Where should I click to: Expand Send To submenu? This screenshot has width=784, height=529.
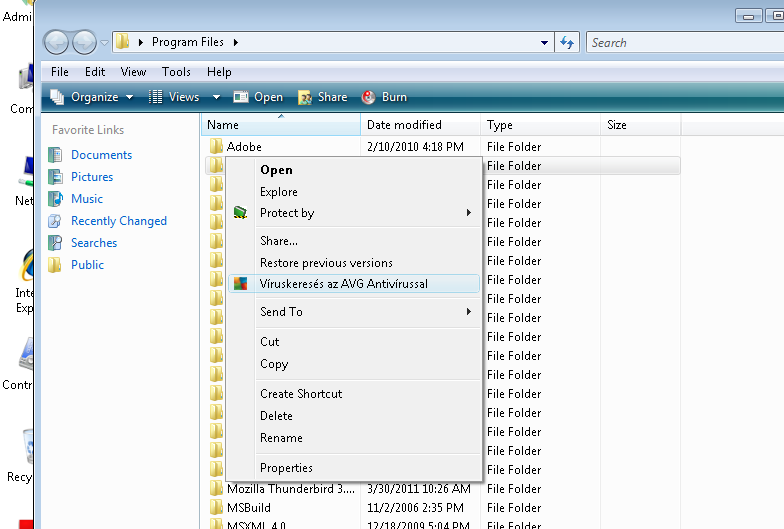[x=354, y=312]
